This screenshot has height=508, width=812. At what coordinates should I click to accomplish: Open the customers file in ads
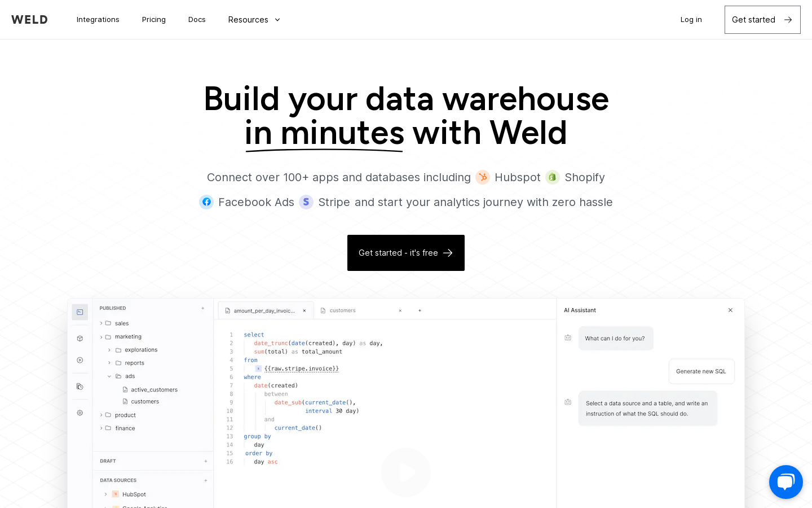pos(141,402)
